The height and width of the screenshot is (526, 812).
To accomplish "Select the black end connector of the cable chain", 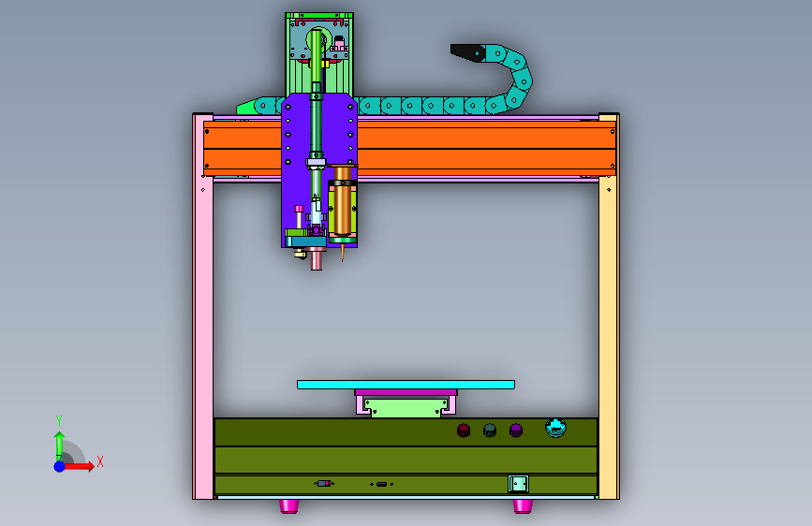I will [467, 52].
